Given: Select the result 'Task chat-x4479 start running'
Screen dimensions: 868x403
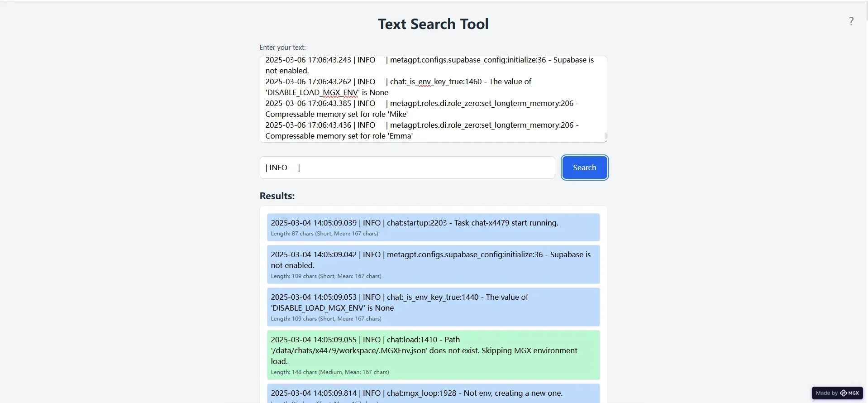Looking at the screenshot, I should click(x=433, y=227).
